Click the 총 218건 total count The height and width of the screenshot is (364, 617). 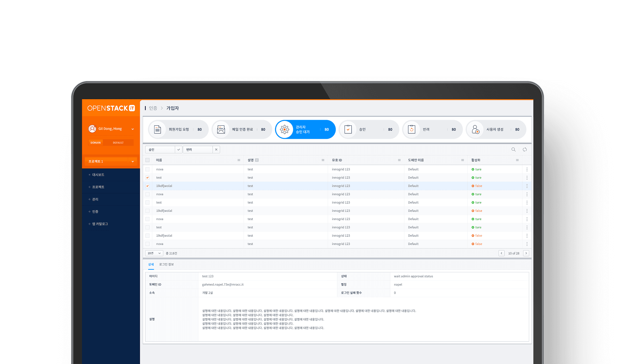click(x=171, y=253)
